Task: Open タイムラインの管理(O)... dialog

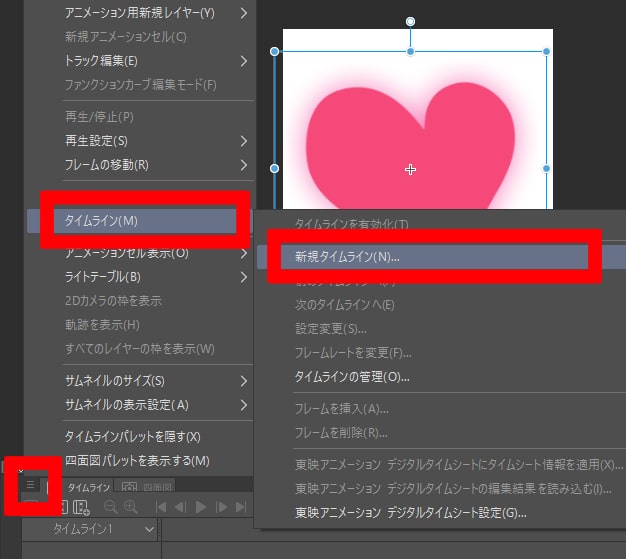Action: [352, 377]
